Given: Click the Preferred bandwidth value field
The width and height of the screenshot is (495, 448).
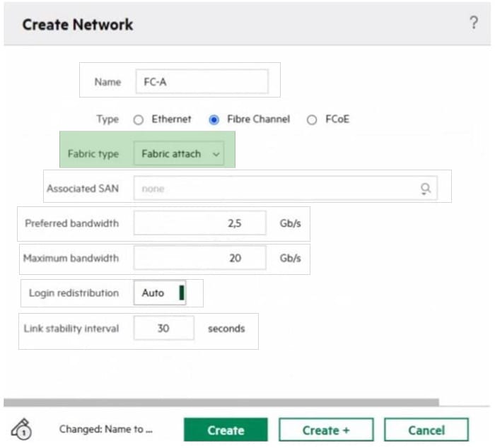Looking at the screenshot, I should 199,223.
